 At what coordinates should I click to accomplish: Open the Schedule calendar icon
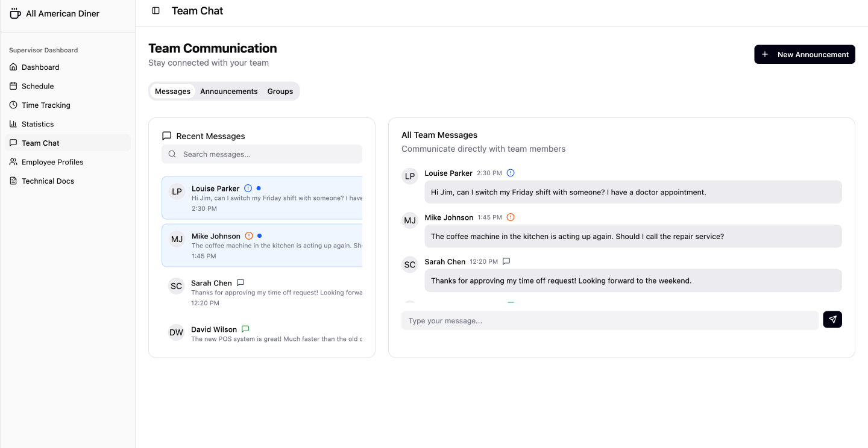tap(13, 86)
